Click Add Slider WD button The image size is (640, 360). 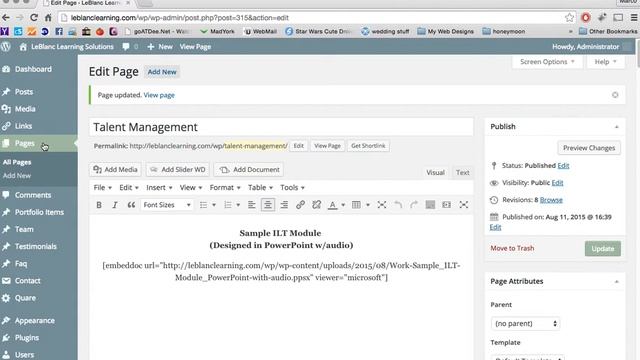point(178,169)
